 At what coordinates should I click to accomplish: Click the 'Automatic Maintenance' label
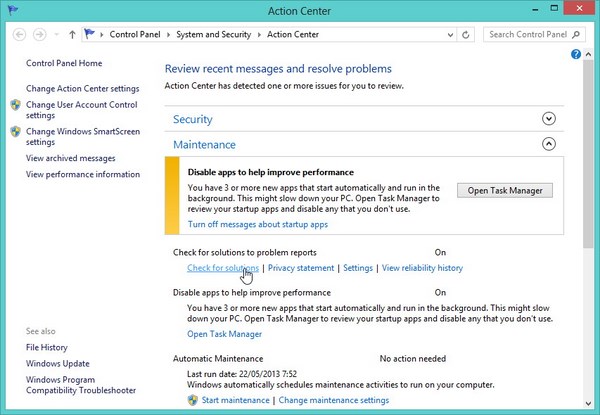point(218,358)
